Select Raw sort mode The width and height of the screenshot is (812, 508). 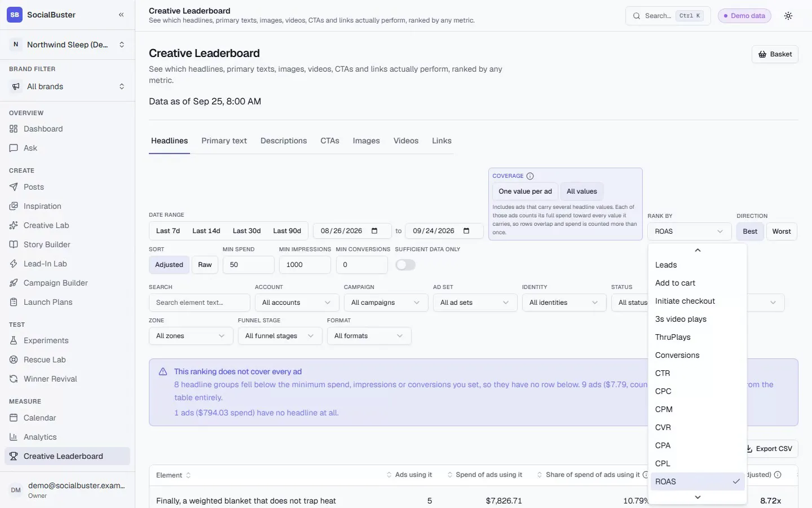[205, 265]
